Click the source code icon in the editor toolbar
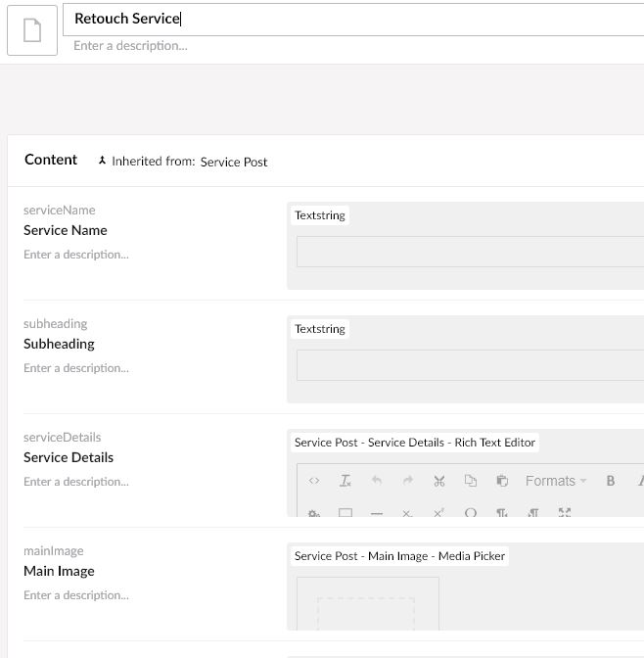Image resolution: width=644 pixels, height=658 pixels. pyautogui.click(x=314, y=481)
